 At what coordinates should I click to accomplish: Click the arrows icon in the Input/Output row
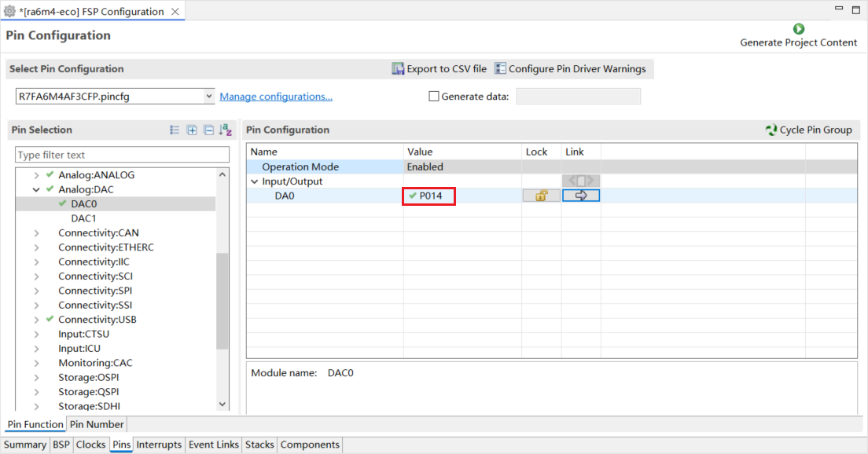(x=581, y=181)
